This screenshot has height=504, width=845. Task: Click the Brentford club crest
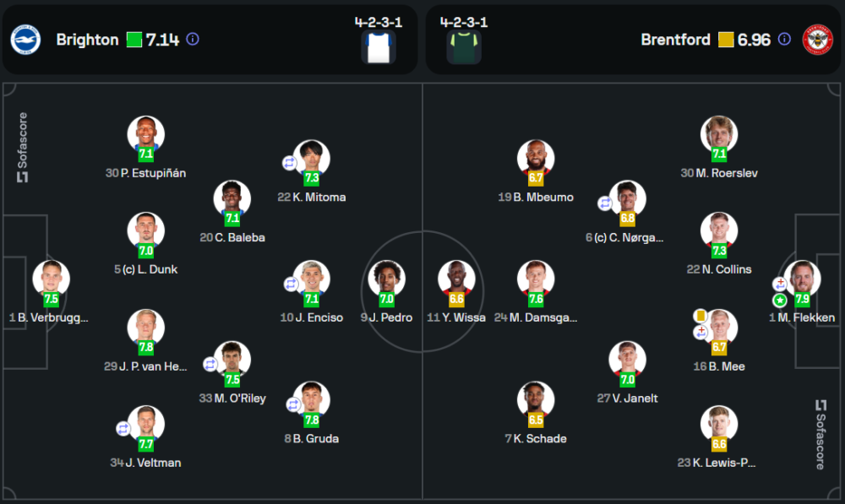pyautogui.click(x=818, y=40)
